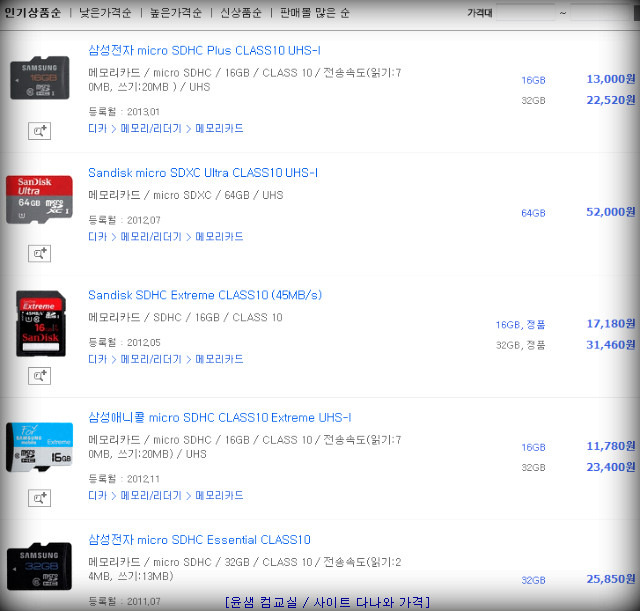The height and width of the screenshot is (611, 640).
Task: Click SanDisk Ultra 64GB card thumbnail
Action: pos(39,200)
